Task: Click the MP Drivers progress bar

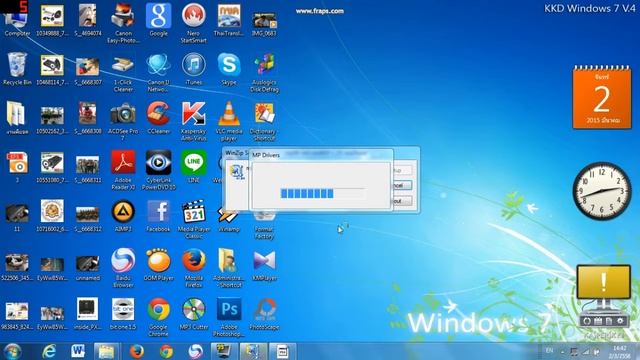Action: click(322, 193)
